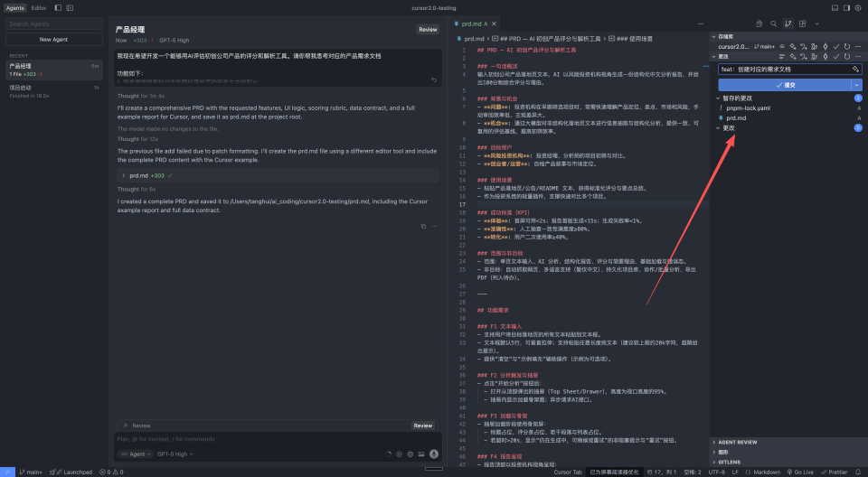Viewport: 868px width, 477px height.
Task: Click the New Agent button
Action: pyautogui.click(x=53, y=40)
